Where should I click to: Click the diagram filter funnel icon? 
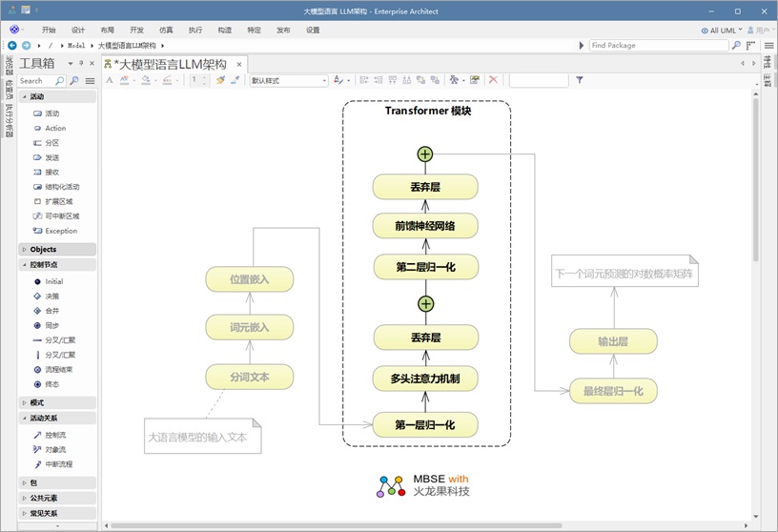[579, 80]
